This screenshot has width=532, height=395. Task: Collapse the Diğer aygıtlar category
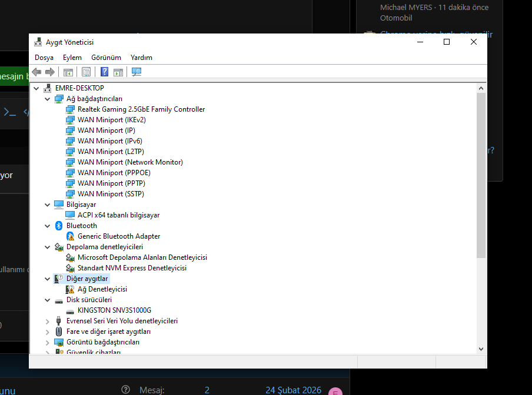tap(48, 279)
